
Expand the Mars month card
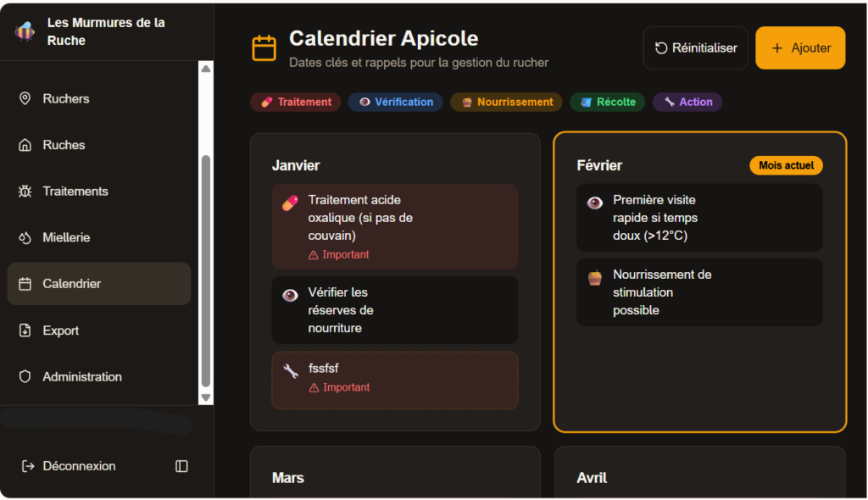395,477
